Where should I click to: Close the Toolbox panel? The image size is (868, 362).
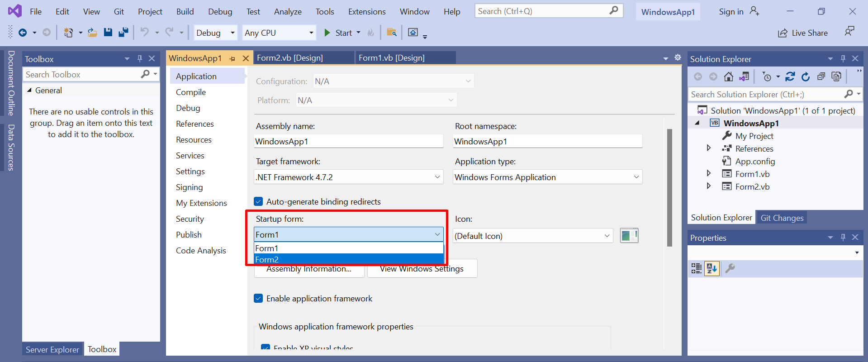tap(152, 58)
